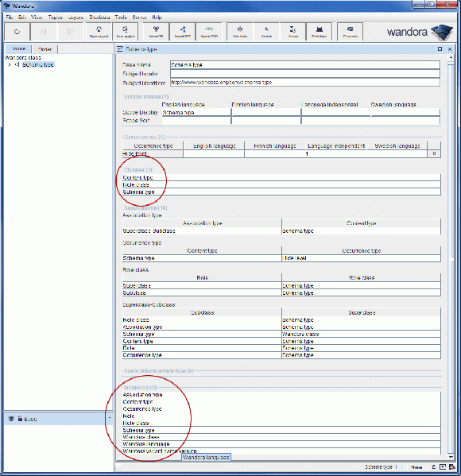Click the rightmost status bar icon

[x=452, y=467]
